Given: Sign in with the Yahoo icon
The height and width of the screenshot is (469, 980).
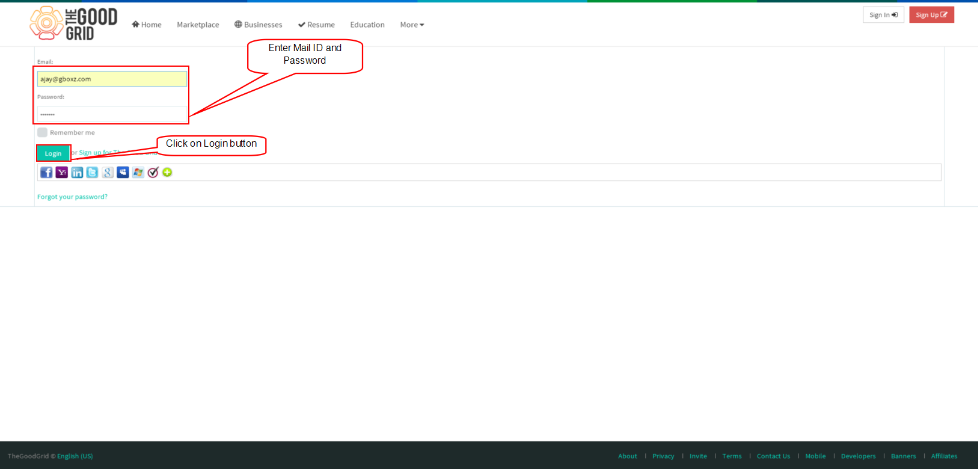Looking at the screenshot, I should coord(62,173).
